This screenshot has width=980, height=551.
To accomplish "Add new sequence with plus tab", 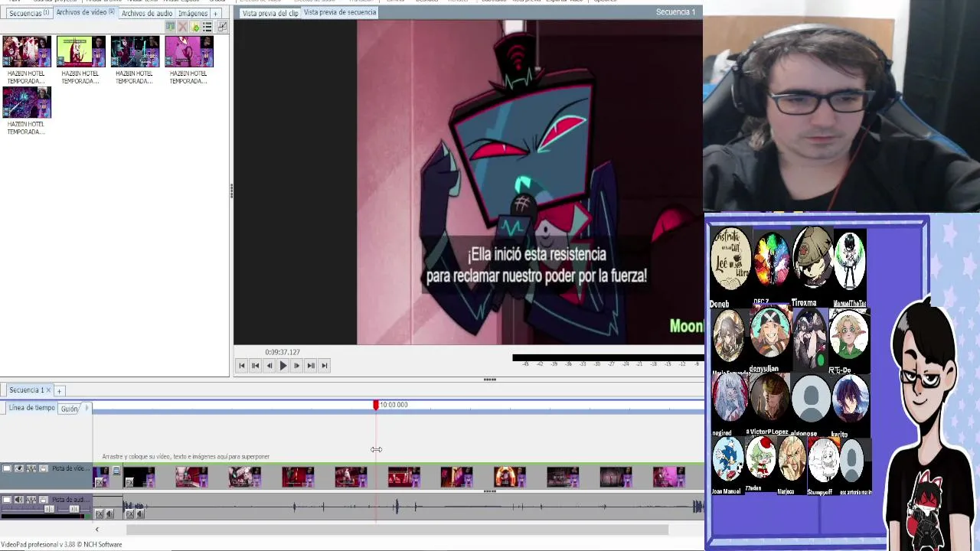I will [59, 391].
